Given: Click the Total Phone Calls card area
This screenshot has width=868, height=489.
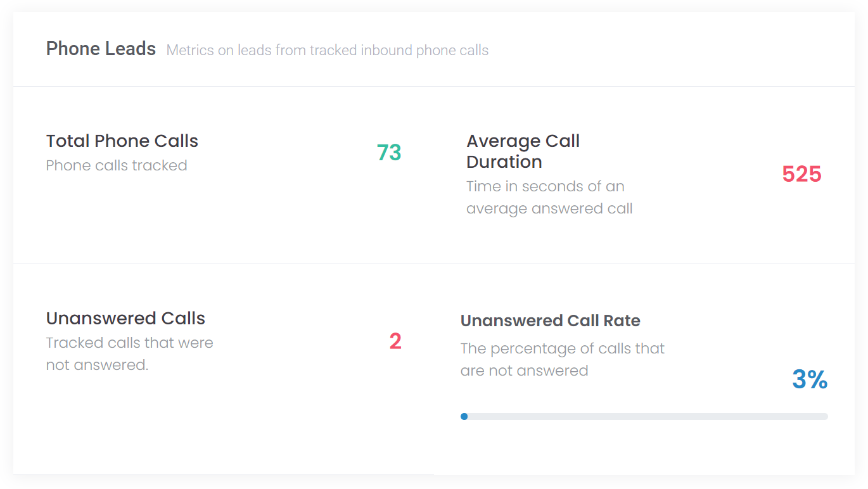Looking at the screenshot, I should click(224, 175).
